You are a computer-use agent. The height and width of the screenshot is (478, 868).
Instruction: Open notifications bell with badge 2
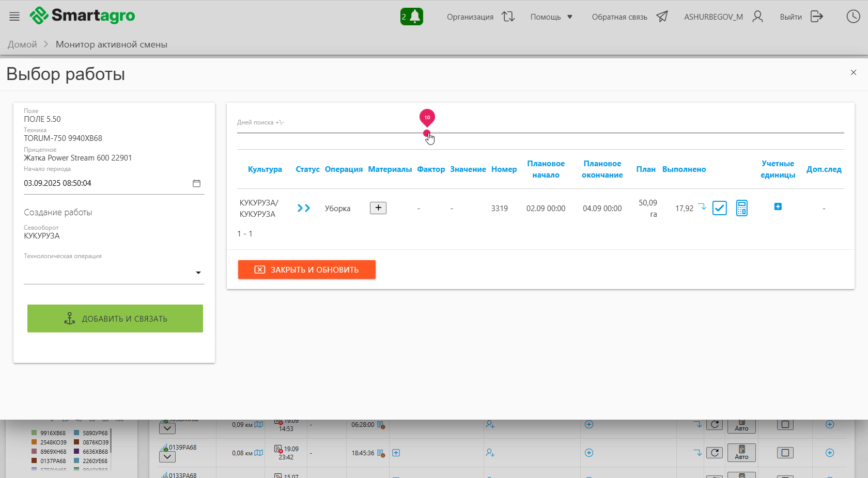(412, 17)
